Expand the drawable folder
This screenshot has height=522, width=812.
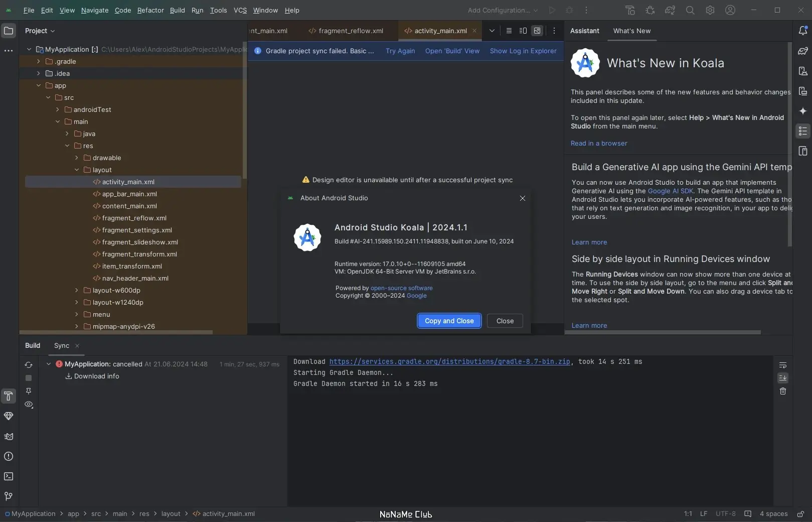pos(77,158)
